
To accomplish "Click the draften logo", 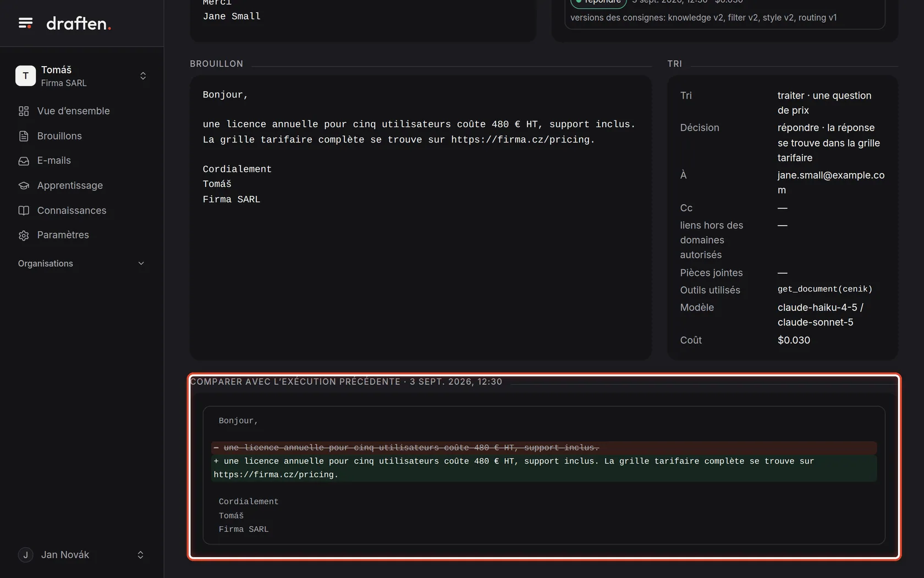I will click(79, 23).
